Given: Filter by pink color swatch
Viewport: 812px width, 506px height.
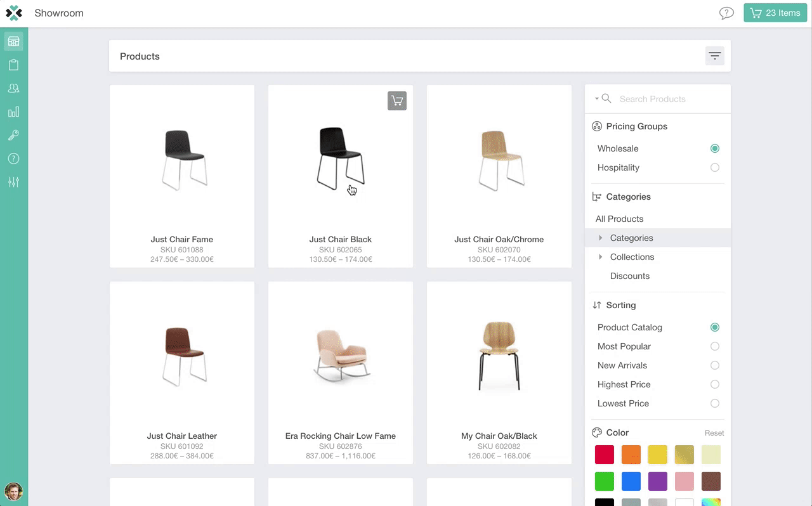Looking at the screenshot, I should pos(684,481).
